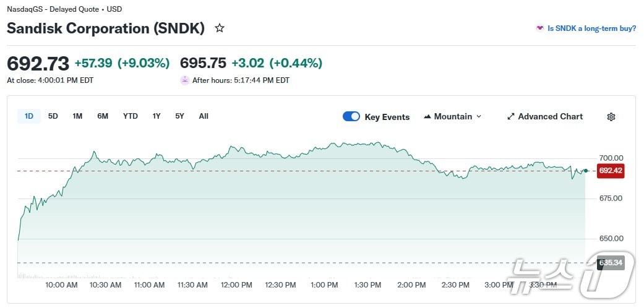Viewport: 644px width, 308px height.
Task: Switch to the 5D range
Action: [53, 116]
